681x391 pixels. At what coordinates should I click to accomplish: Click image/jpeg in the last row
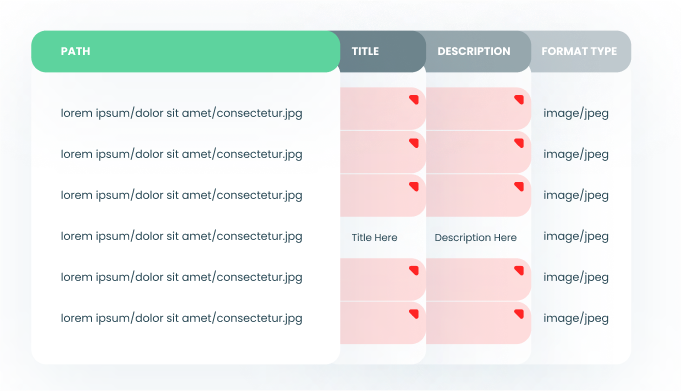click(576, 318)
